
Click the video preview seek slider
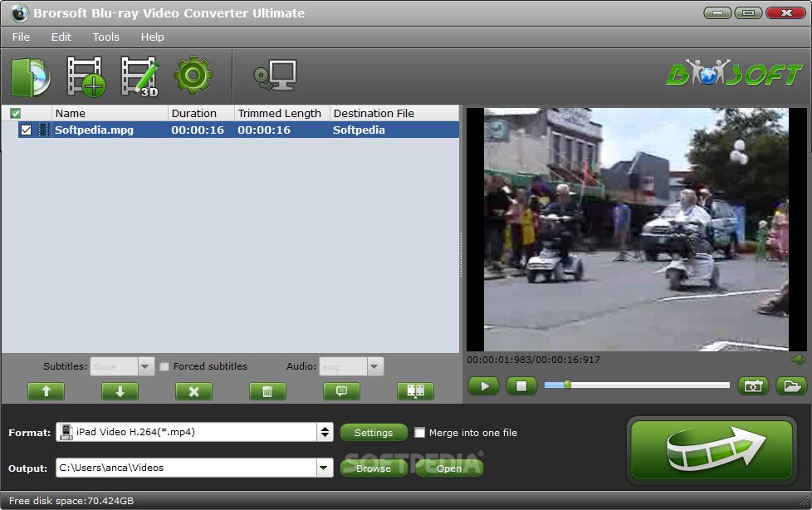pyautogui.click(x=637, y=385)
